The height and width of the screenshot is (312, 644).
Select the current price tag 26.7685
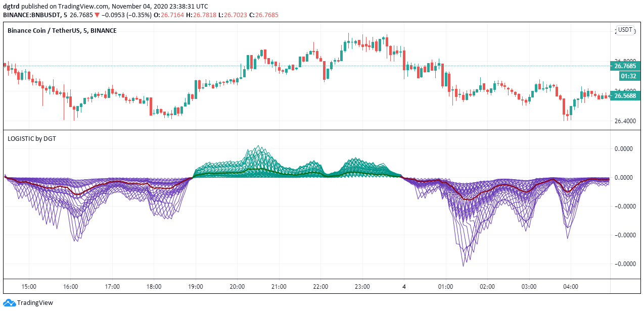click(625, 66)
